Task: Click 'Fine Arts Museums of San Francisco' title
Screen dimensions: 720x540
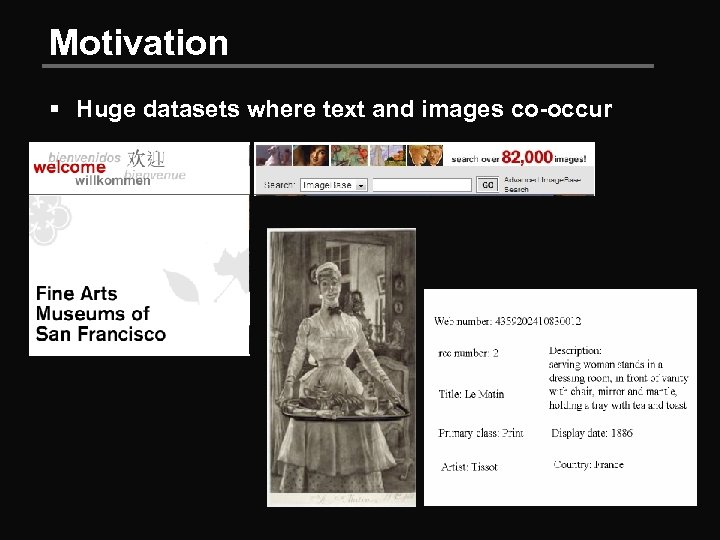Action: [x=101, y=314]
